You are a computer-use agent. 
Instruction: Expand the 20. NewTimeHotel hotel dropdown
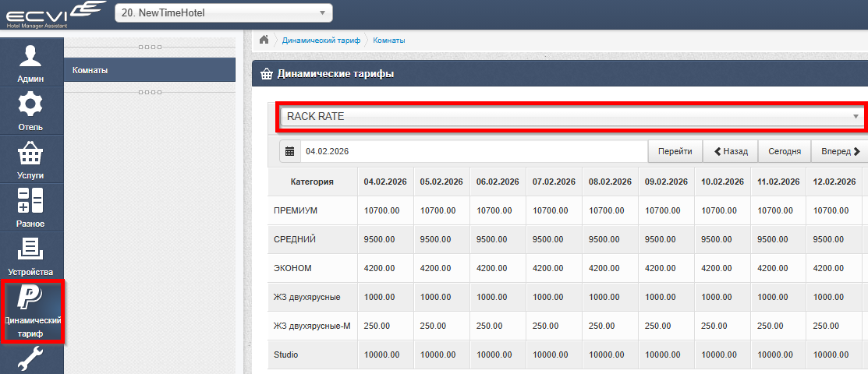[223, 13]
